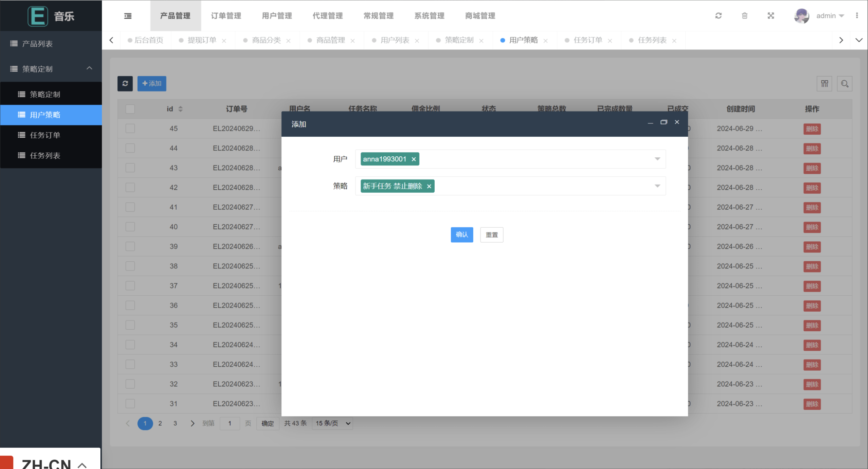Expand the 策略 dropdown arrow

pos(657,186)
